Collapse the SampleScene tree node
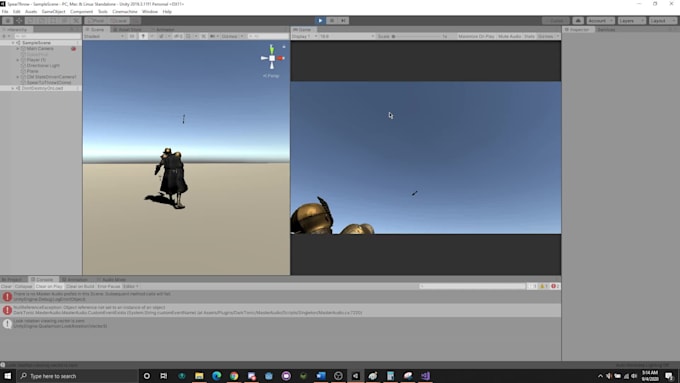Screen dimensions: 680x383 click(13, 43)
